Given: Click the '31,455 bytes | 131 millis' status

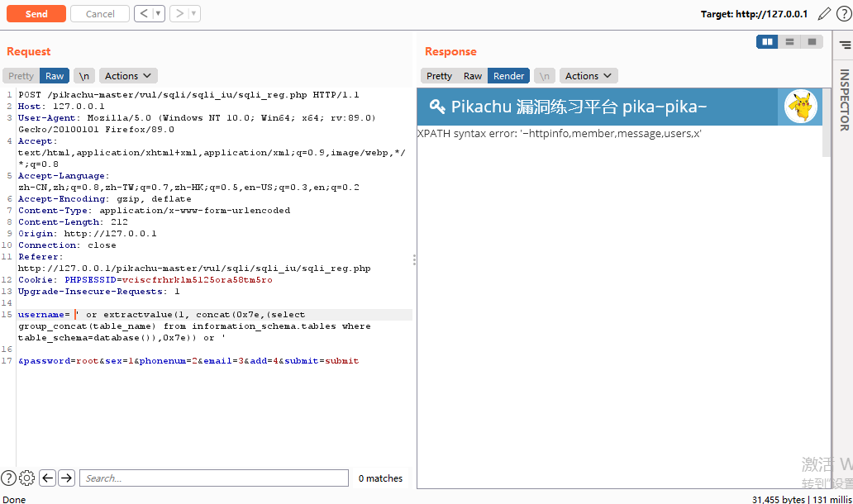Looking at the screenshot, I should (802, 499).
